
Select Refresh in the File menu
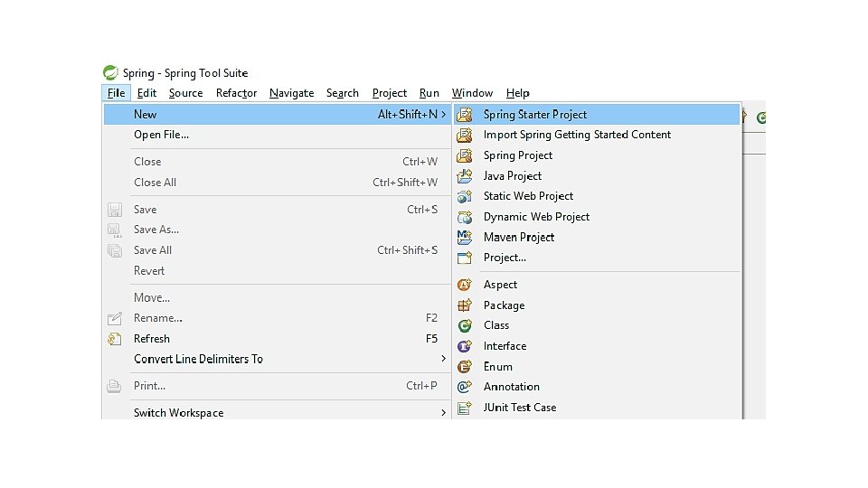278,339
